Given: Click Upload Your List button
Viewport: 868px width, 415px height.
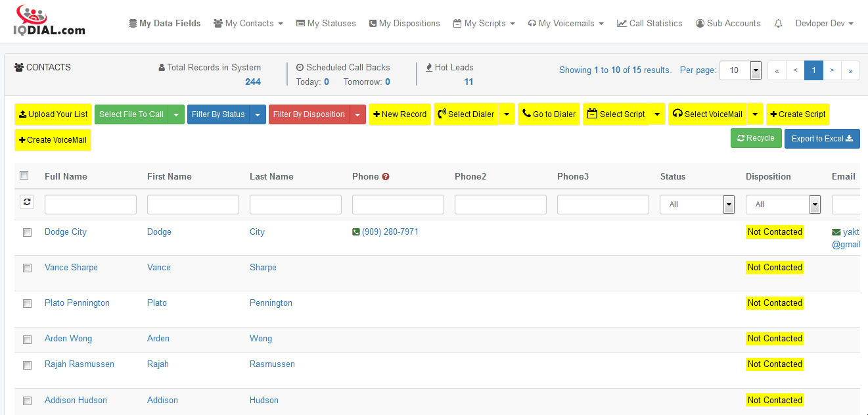Looking at the screenshot, I should 53,114.
